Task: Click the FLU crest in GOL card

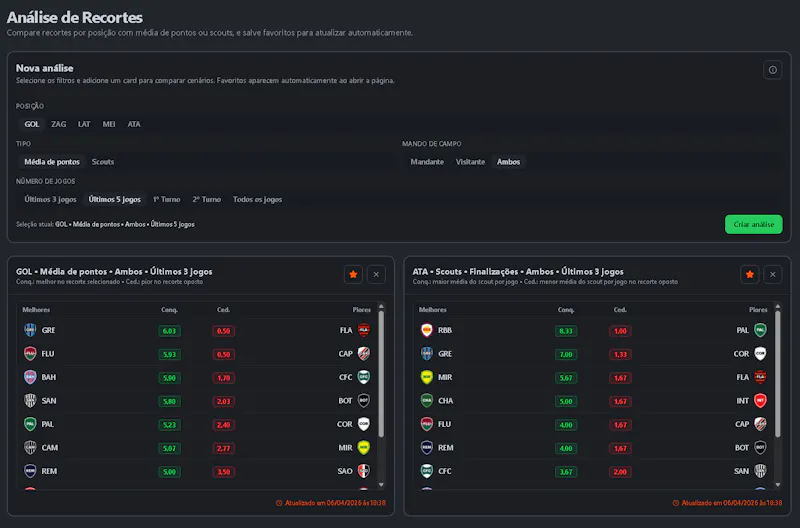Action: 30,354
